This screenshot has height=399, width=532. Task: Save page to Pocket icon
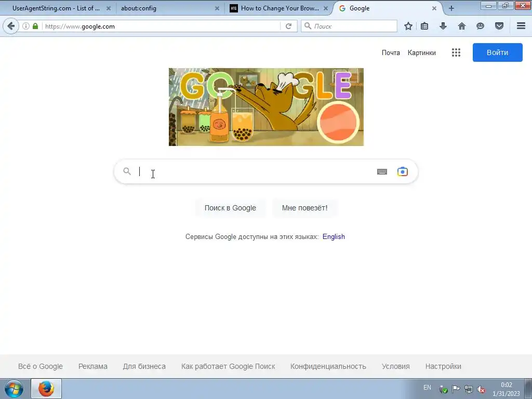tap(499, 26)
